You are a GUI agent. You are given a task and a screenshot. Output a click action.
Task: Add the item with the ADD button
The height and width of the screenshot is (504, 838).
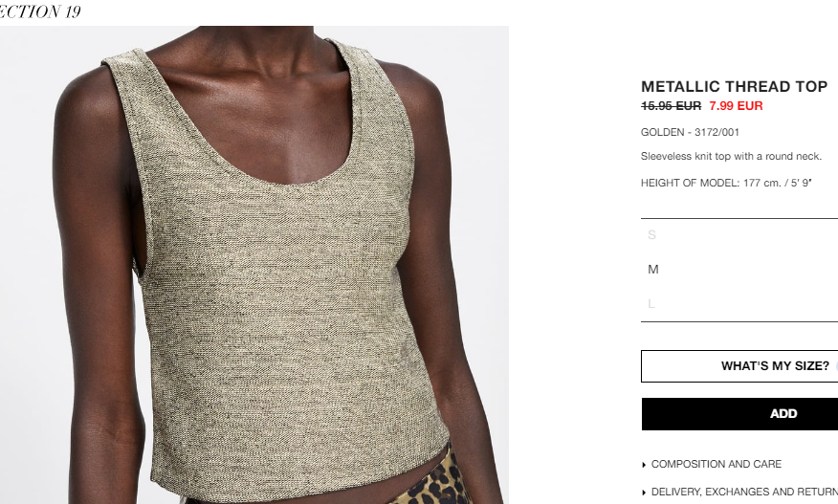739,414
